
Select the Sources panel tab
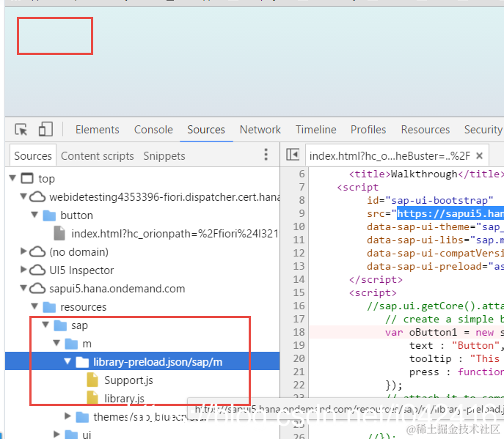pos(206,130)
